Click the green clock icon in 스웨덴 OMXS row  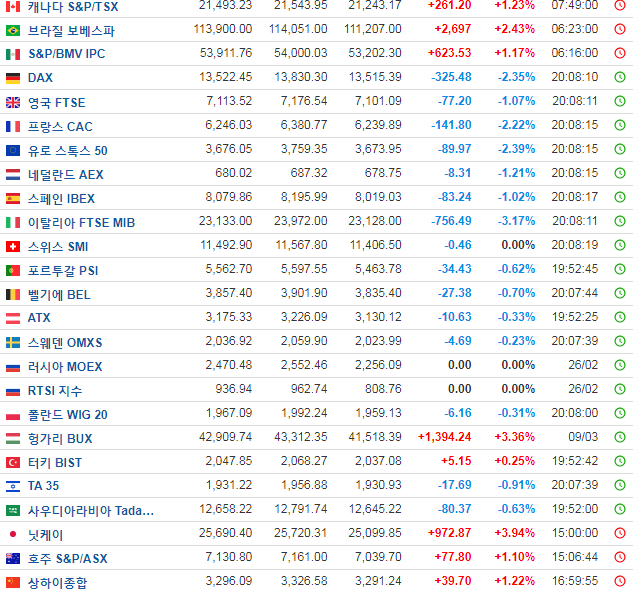[x=620, y=341]
